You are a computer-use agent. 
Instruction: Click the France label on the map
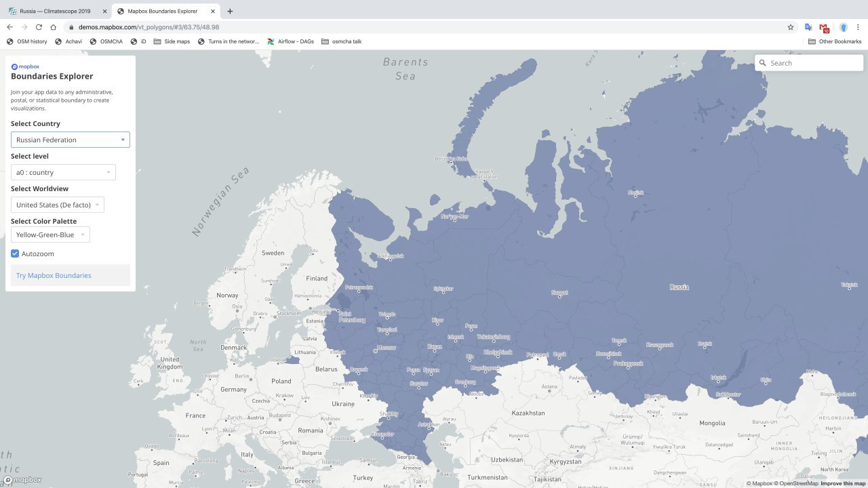point(195,415)
